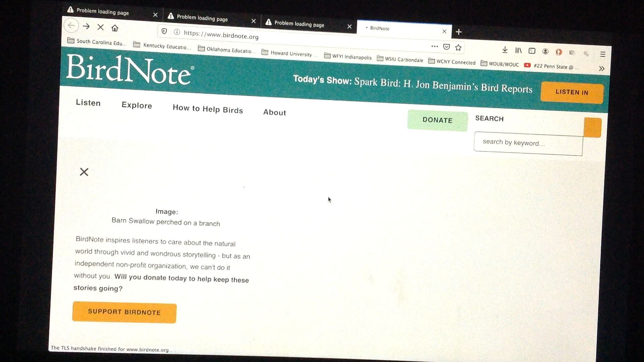644x362 pixels.
Task: Click the green DONATE button
Action: [x=437, y=120]
